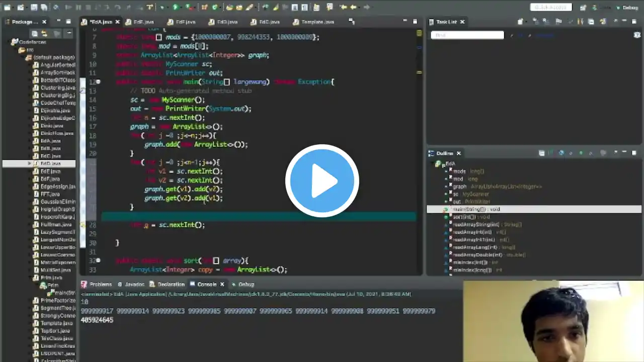
Task: Switch to the EdC.java editor tab
Action: 266,22
